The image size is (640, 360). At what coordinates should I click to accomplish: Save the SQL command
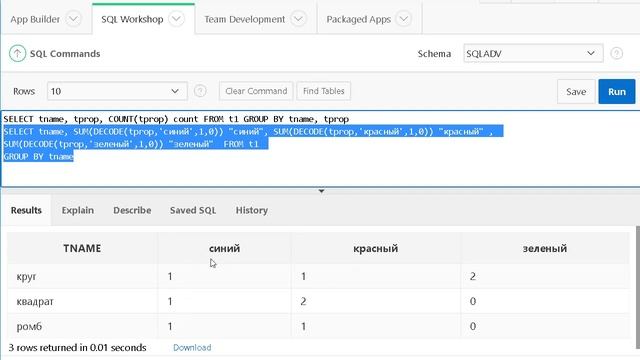[x=576, y=91]
